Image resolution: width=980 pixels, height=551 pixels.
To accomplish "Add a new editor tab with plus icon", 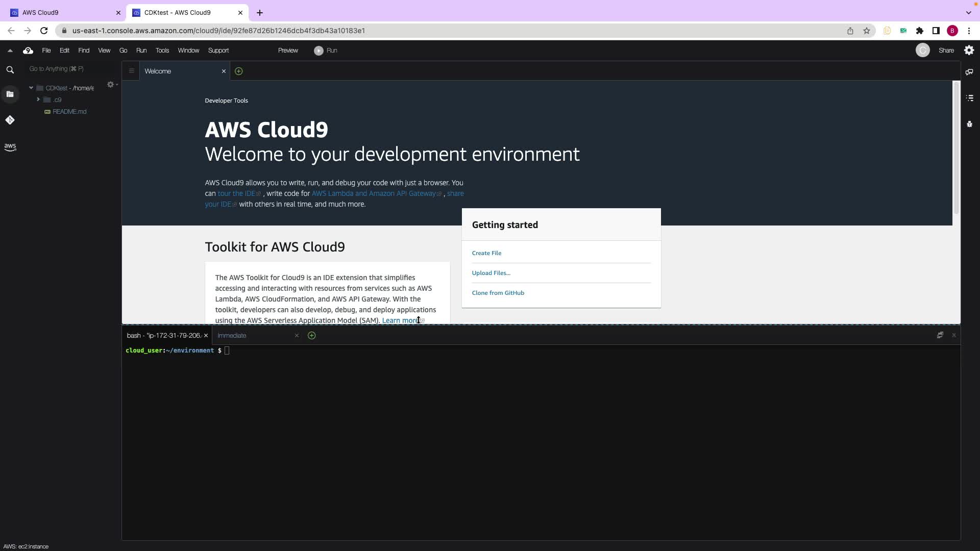I will click(238, 71).
